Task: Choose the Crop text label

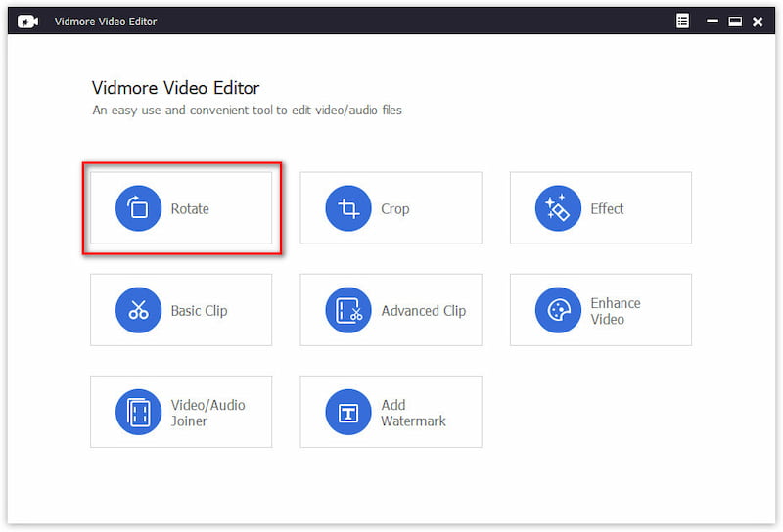Action: pyautogui.click(x=395, y=209)
